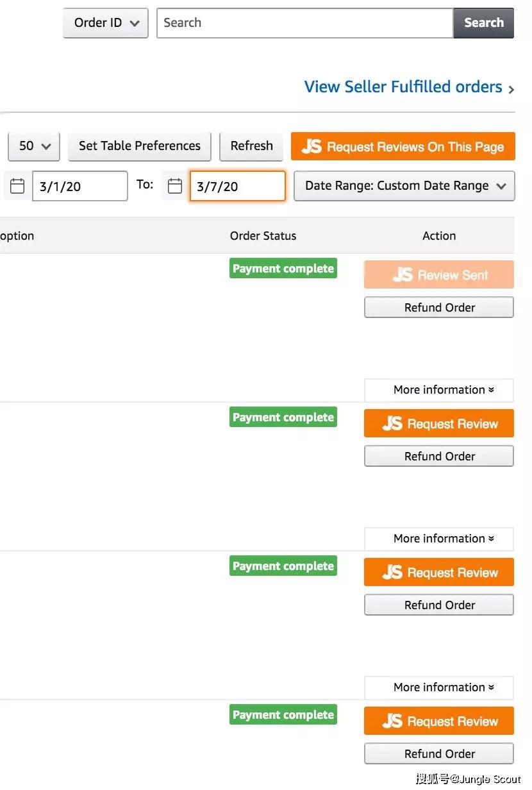This screenshot has width=532, height=790.
Task: Click the JS logo on Request Reviews On This Page
Action: [312, 146]
